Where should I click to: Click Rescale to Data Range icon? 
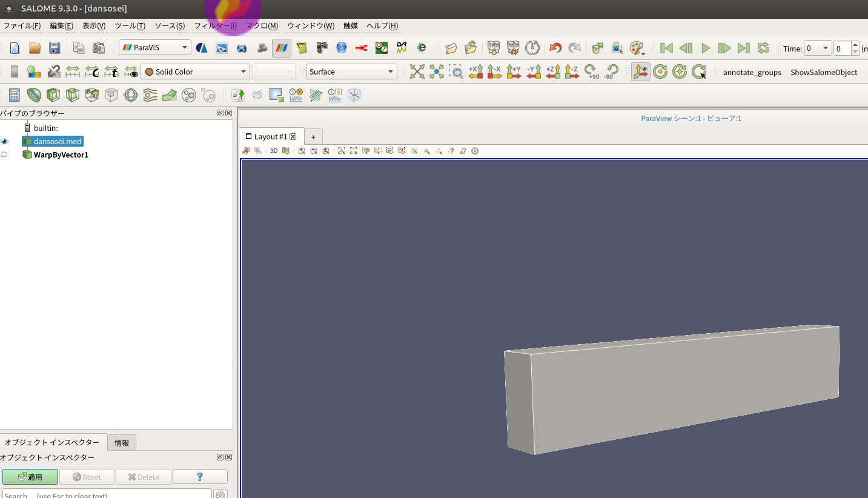coord(73,71)
